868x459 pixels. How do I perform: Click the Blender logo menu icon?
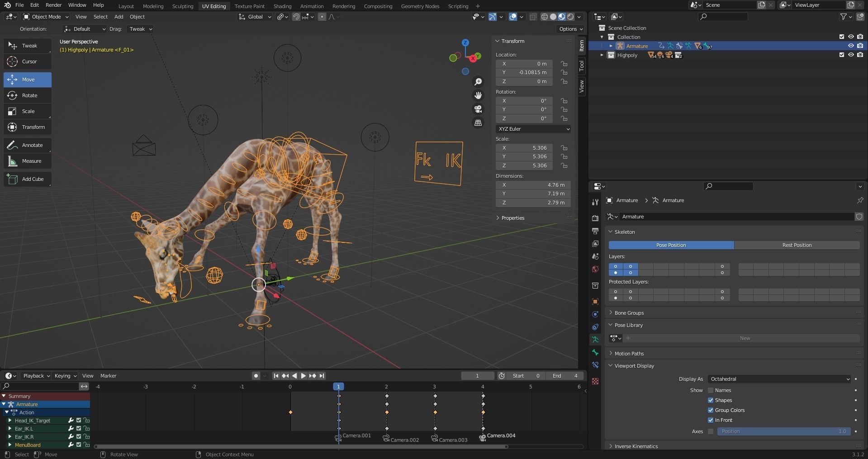click(7, 5)
